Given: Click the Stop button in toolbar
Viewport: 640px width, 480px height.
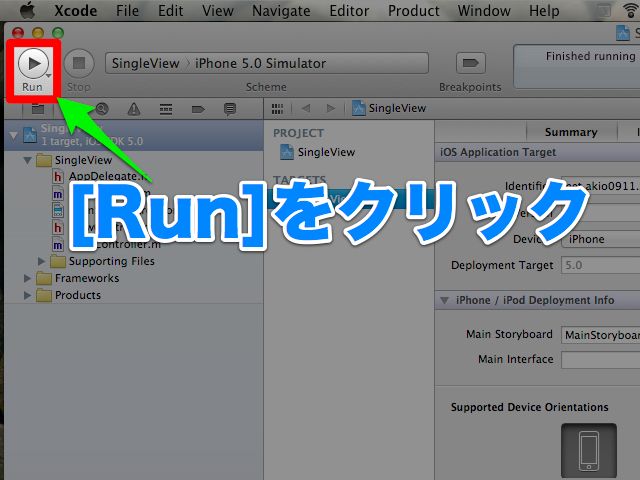Looking at the screenshot, I should pos(79,63).
